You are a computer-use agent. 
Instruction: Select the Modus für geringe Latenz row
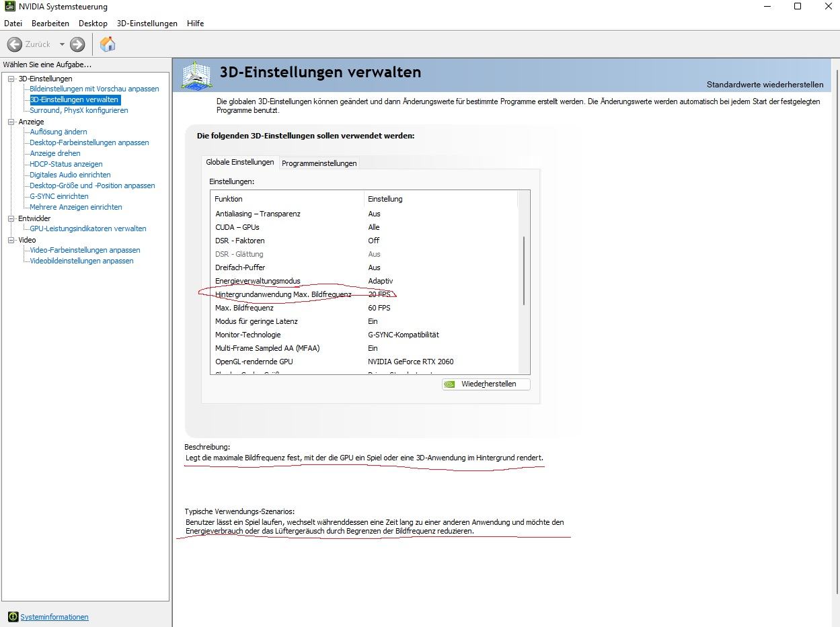coord(364,321)
